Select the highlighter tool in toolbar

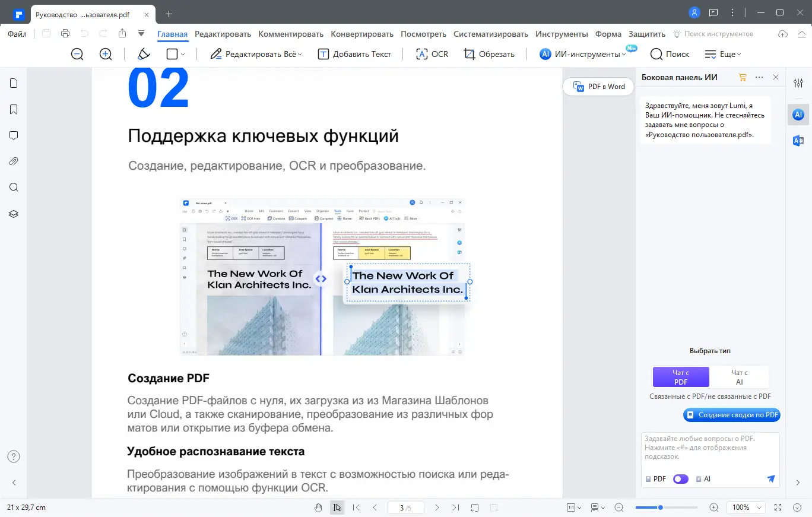(144, 54)
